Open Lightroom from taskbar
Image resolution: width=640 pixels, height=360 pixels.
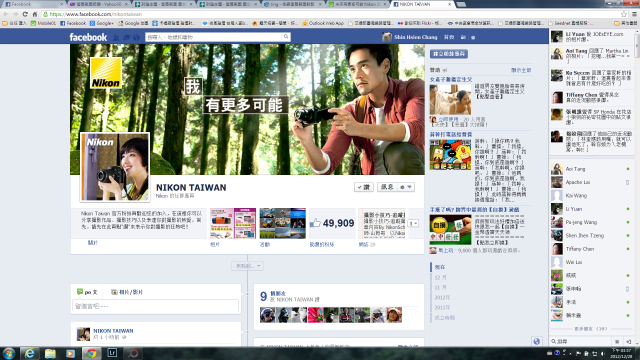point(112,353)
